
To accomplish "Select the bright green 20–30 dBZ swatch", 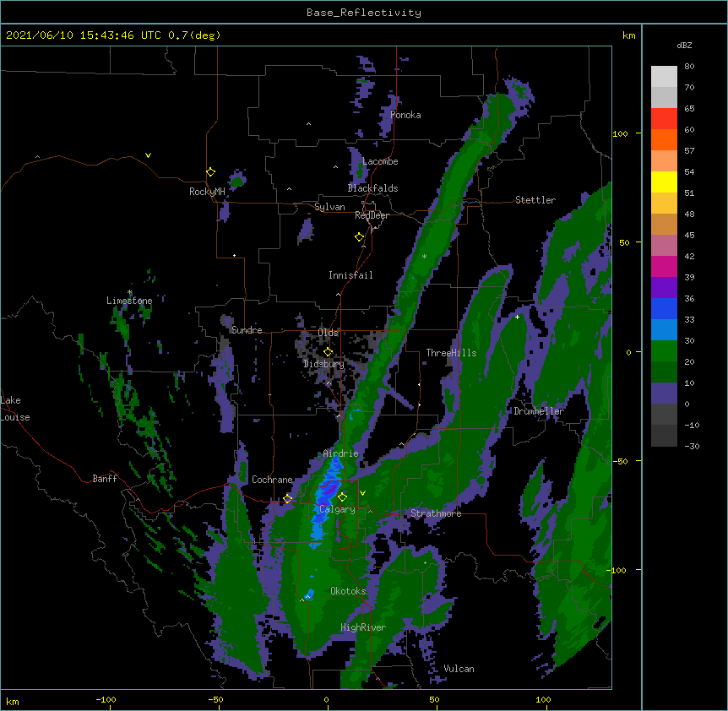I will point(664,351).
